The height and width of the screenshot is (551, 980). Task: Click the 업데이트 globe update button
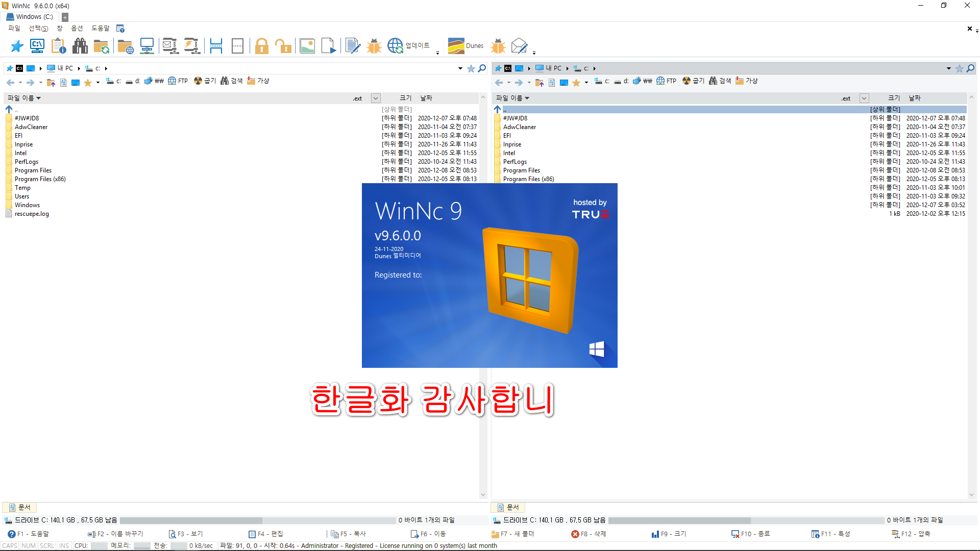click(409, 46)
